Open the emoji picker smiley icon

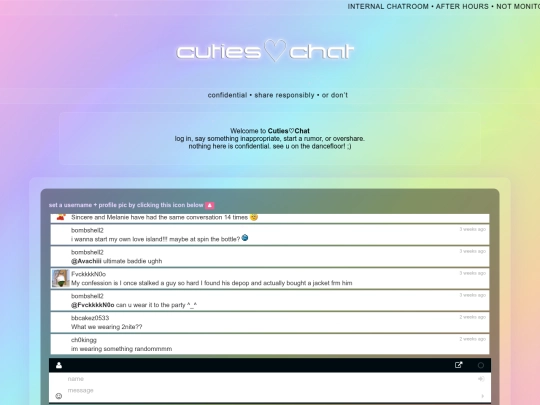(59, 396)
